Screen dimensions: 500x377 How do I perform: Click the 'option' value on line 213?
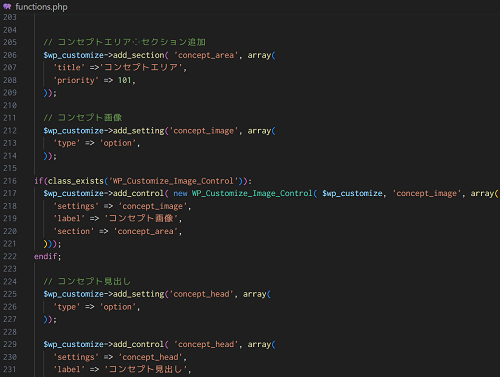(x=118, y=143)
